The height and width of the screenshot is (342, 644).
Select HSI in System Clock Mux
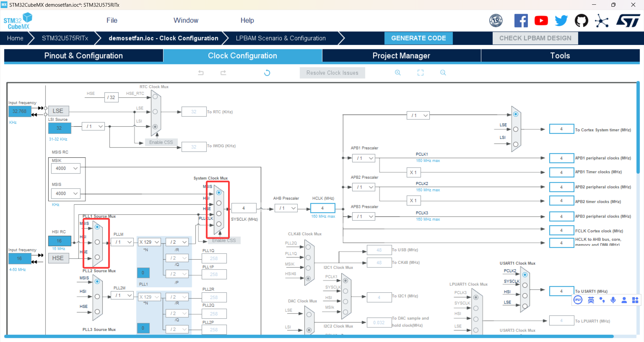point(219,203)
